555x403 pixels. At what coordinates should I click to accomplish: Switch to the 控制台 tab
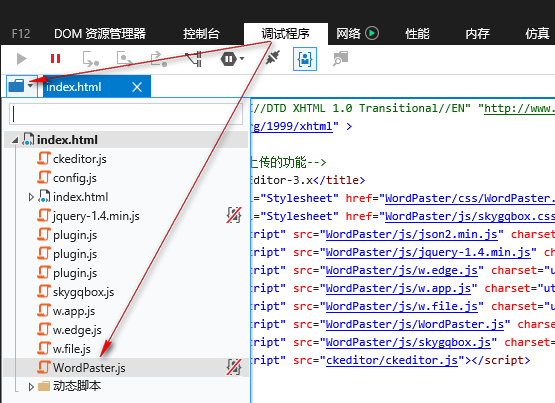click(x=201, y=34)
